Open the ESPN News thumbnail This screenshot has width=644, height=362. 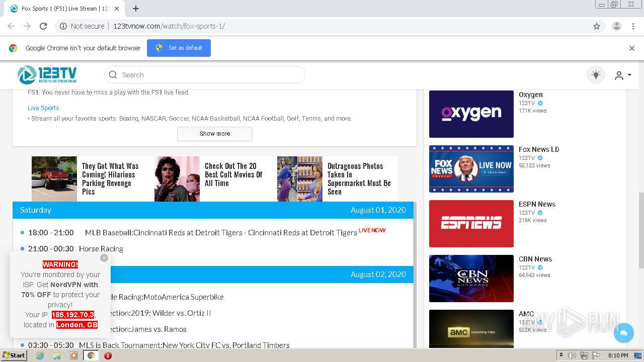point(471,224)
